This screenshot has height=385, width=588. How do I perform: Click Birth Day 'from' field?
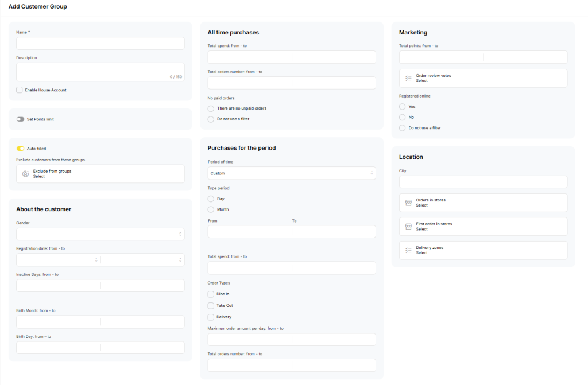[59, 348]
